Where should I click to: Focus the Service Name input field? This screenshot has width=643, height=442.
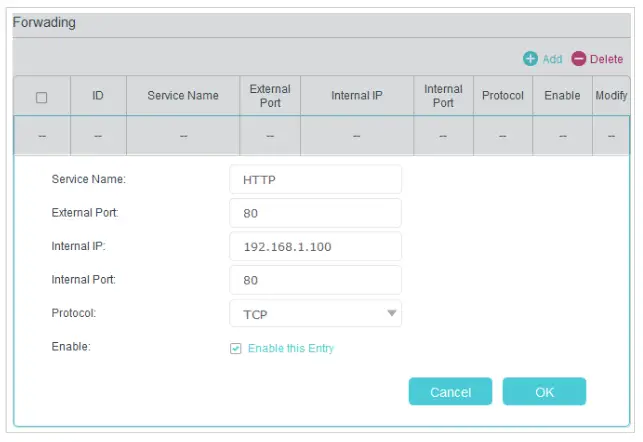pyautogui.click(x=315, y=180)
